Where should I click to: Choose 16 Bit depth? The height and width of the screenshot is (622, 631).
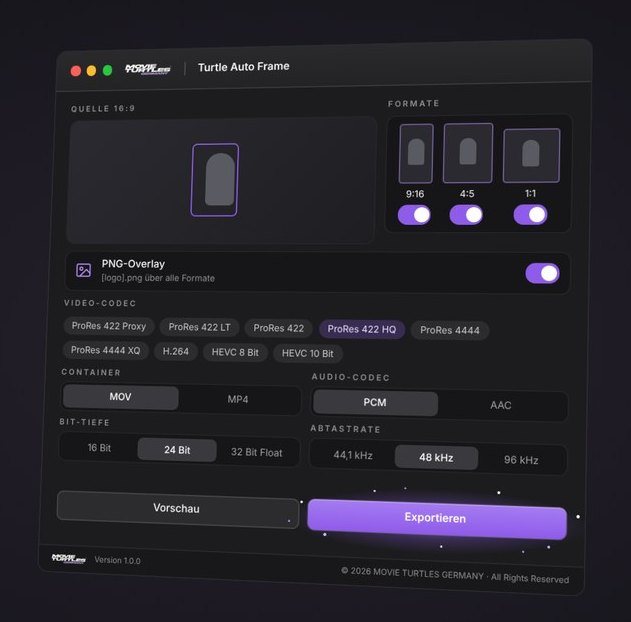(99, 448)
